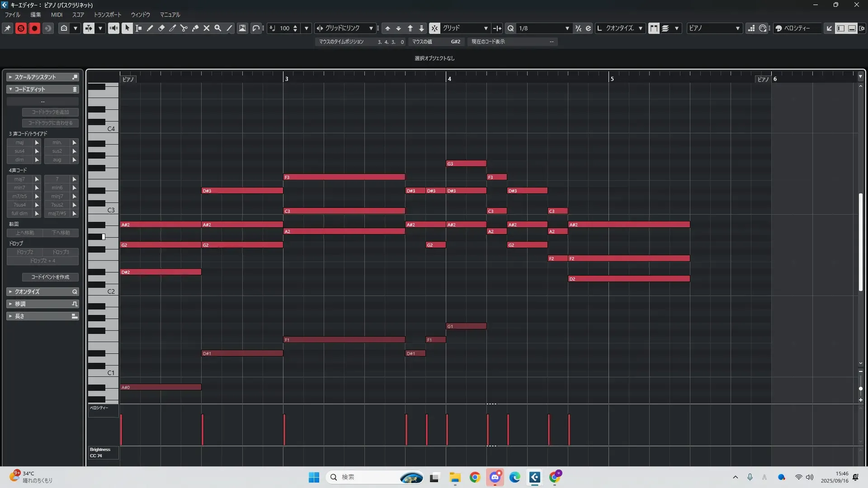Image resolution: width=868 pixels, height=488 pixels.
Task: Click the コードイベントを作成 button
Action: pyautogui.click(x=50, y=277)
